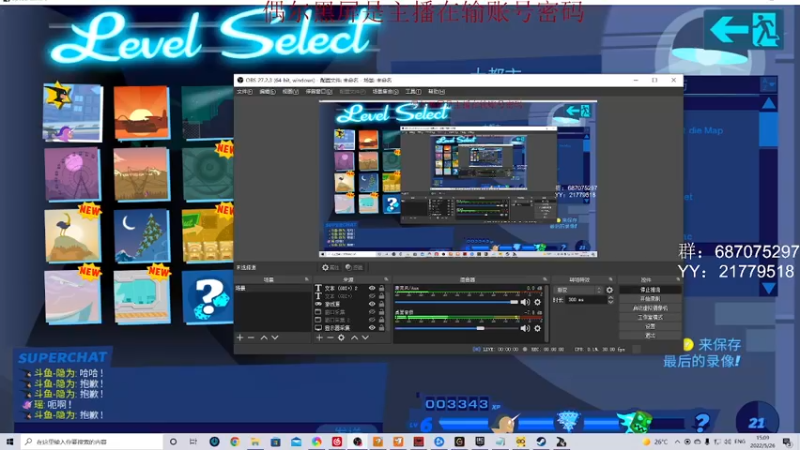
Task: Expand Controls dock popout icon
Action: [678, 280]
